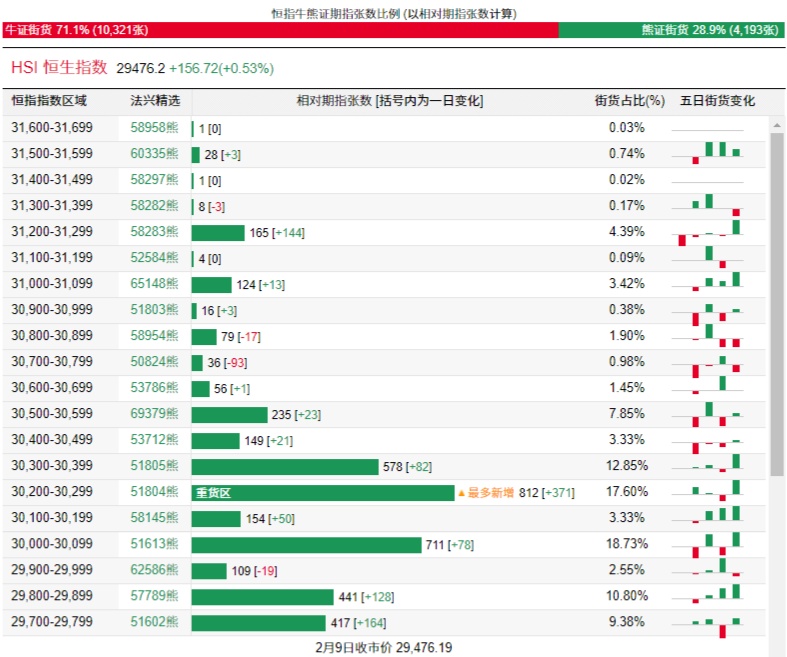Click the 165 [+144] bar for 31,200-31,299
The image size is (787, 657).
(x=218, y=233)
